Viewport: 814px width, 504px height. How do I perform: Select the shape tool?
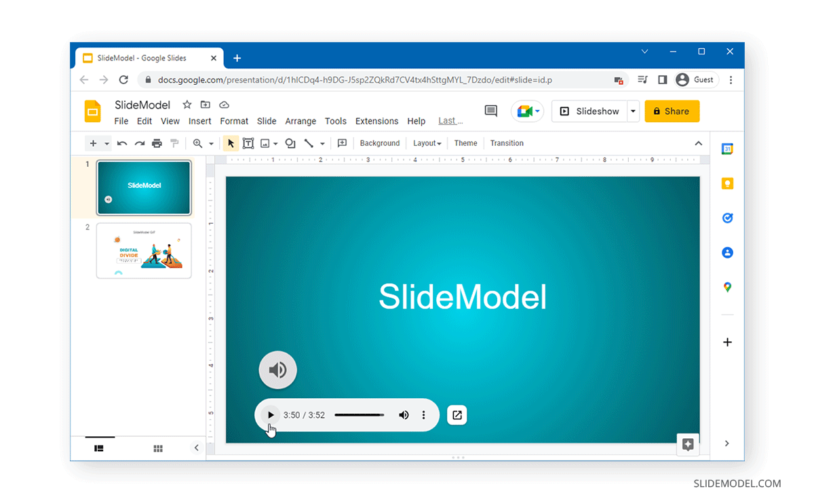[290, 143]
